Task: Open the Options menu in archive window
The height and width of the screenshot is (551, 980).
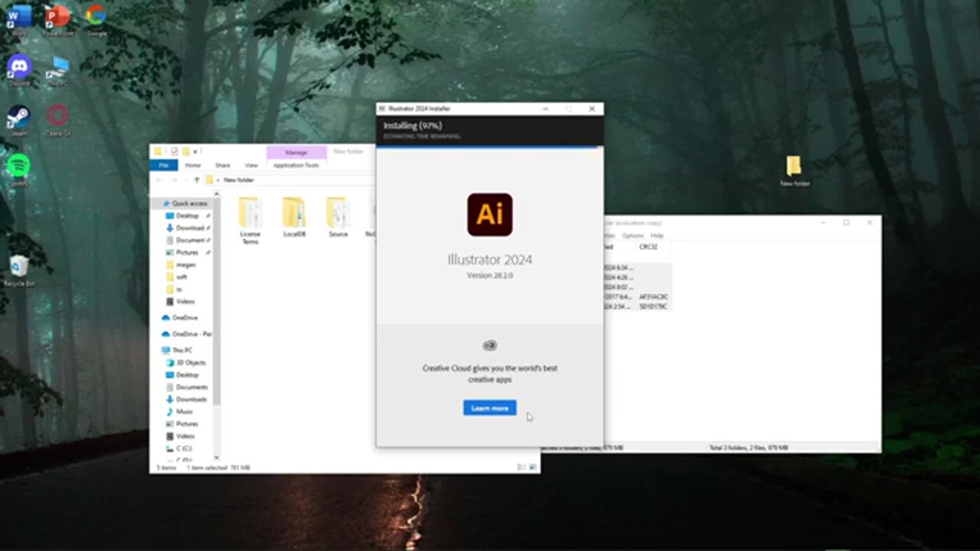Action: [632, 236]
